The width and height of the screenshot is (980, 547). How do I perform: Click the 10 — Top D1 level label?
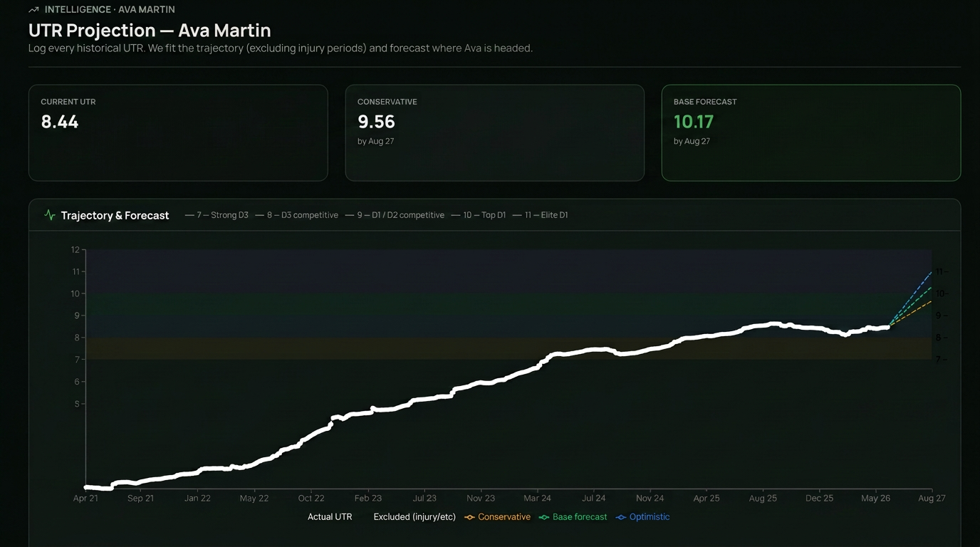coord(479,215)
